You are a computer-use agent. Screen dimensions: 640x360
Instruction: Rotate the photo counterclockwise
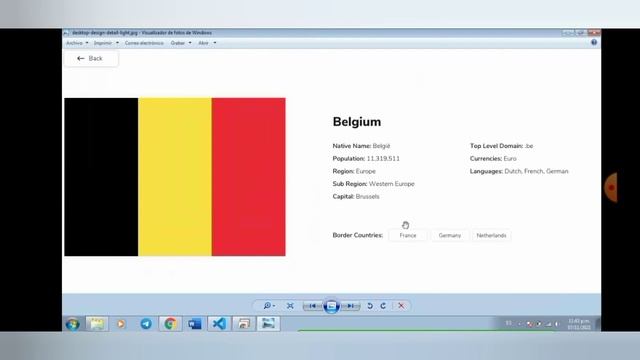point(370,306)
